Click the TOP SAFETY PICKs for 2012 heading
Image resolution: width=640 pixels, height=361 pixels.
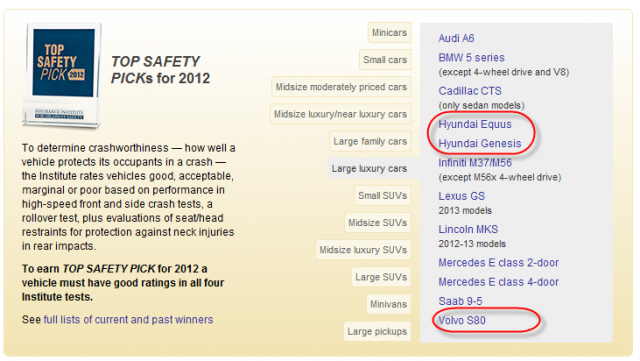[160, 70]
